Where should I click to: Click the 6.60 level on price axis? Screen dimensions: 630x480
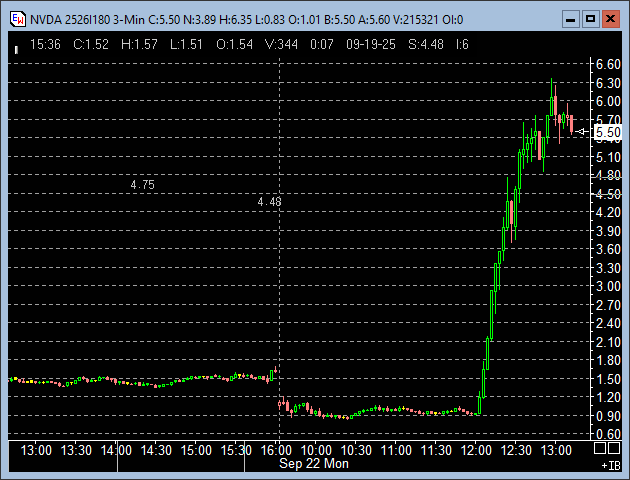pyautogui.click(x=607, y=64)
